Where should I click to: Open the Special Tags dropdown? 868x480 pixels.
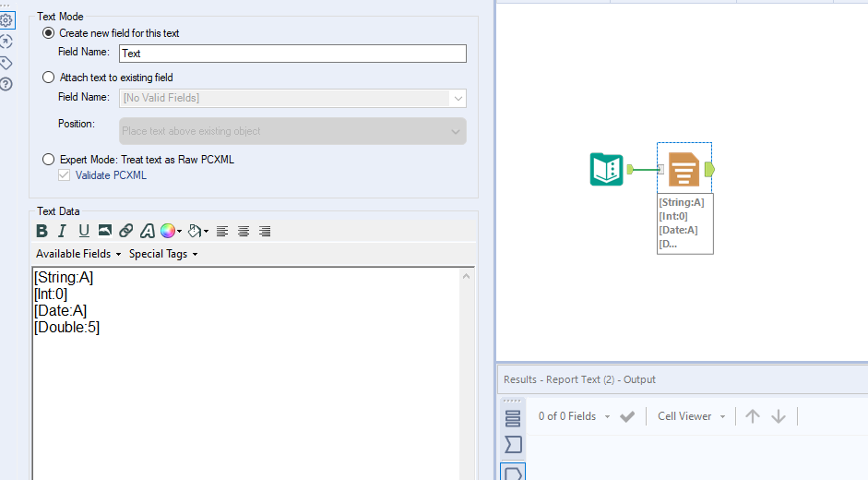(x=162, y=254)
